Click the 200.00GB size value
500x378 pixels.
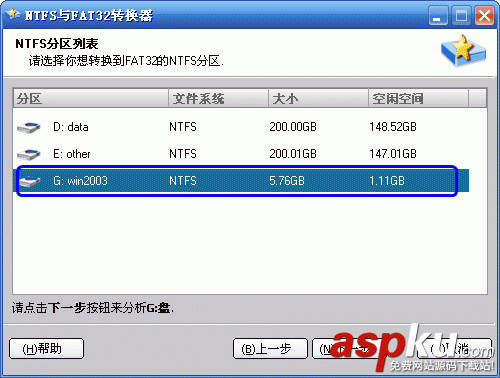[x=293, y=127]
